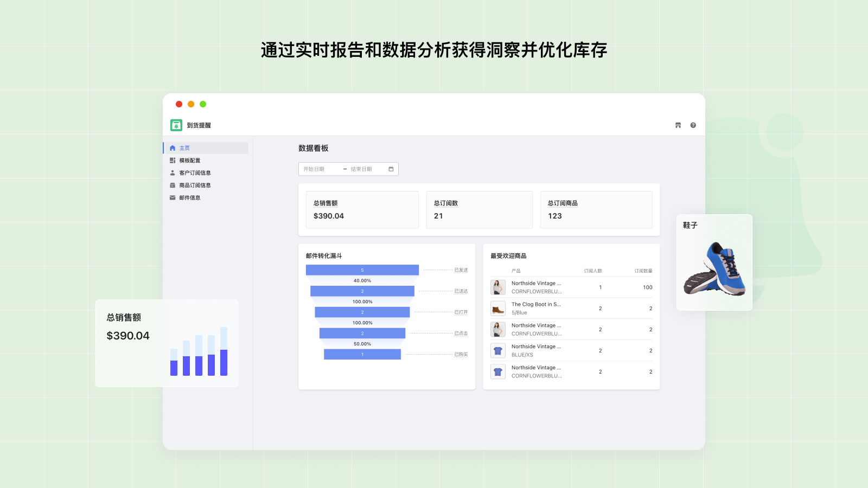Image resolution: width=868 pixels, height=488 pixels.
Task: Click the 总订阅数 summary card
Action: (479, 210)
